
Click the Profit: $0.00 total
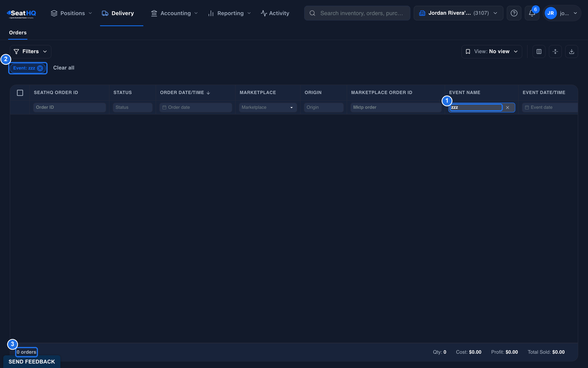tap(505, 352)
